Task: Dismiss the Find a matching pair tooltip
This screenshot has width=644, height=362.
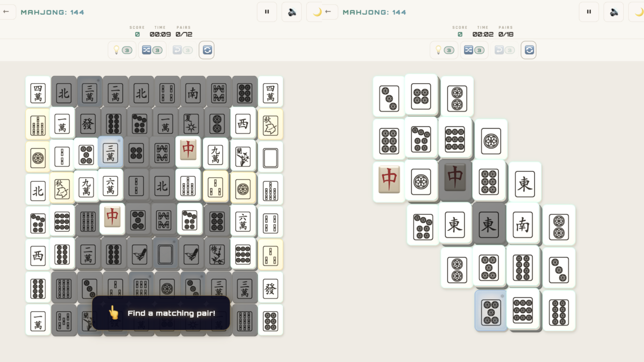Action: [161, 313]
